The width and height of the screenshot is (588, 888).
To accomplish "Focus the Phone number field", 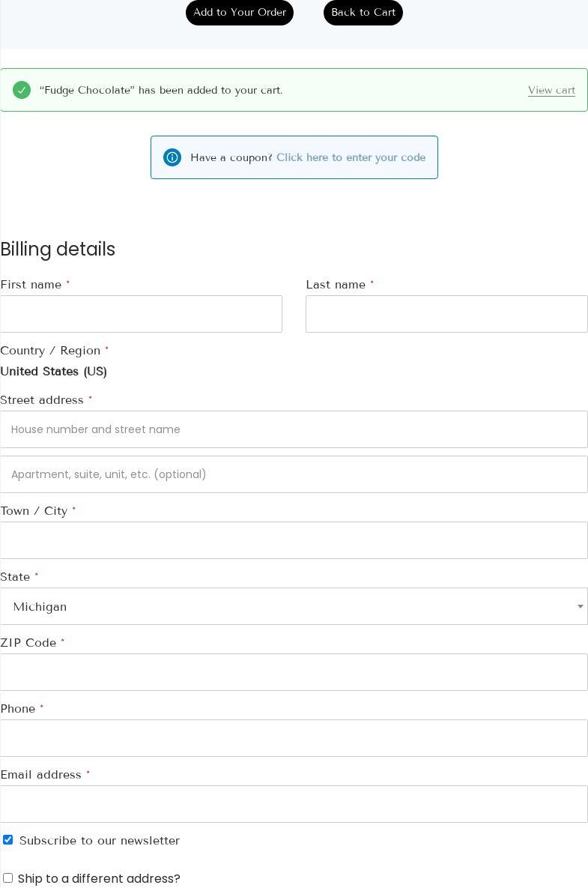I will point(294,738).
